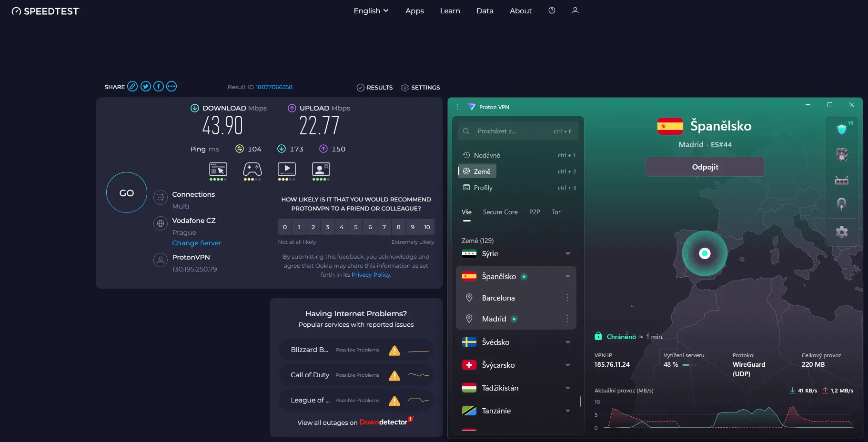Open the Port Forwarding modem icon panel

pyautogui.click(x=841, y=181)
